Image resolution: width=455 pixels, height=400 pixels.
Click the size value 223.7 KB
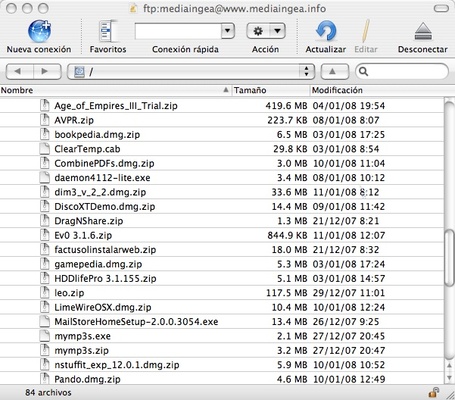point(287,120)
